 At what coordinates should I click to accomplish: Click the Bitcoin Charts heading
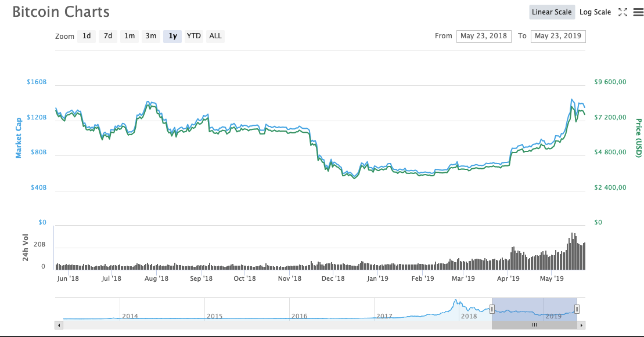tap(61, 12)
